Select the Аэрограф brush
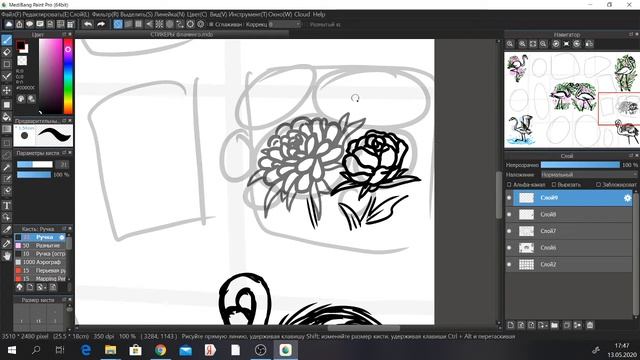Screen dimensions: 640x360 tap(40, 262)
